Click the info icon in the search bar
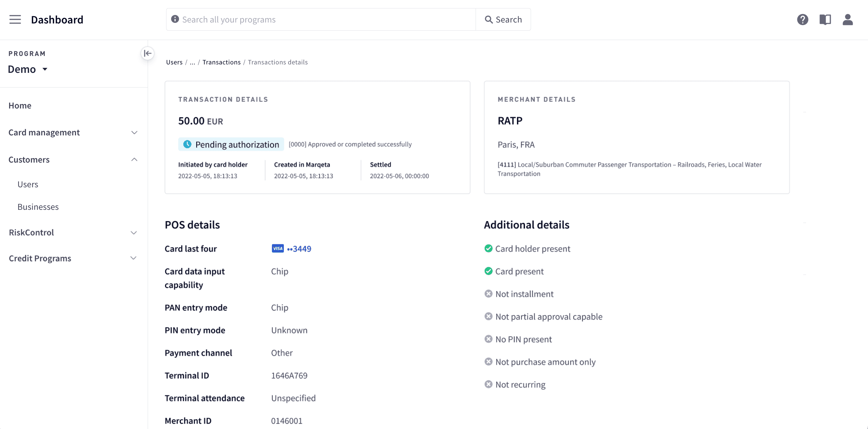 [175, 19]
